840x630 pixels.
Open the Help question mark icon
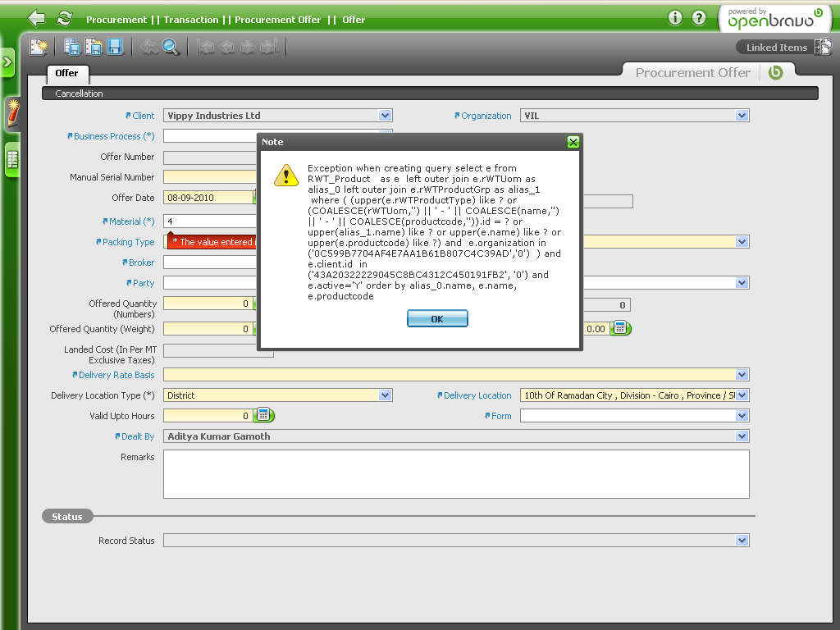pyautogui.click(x=699, y=18)
